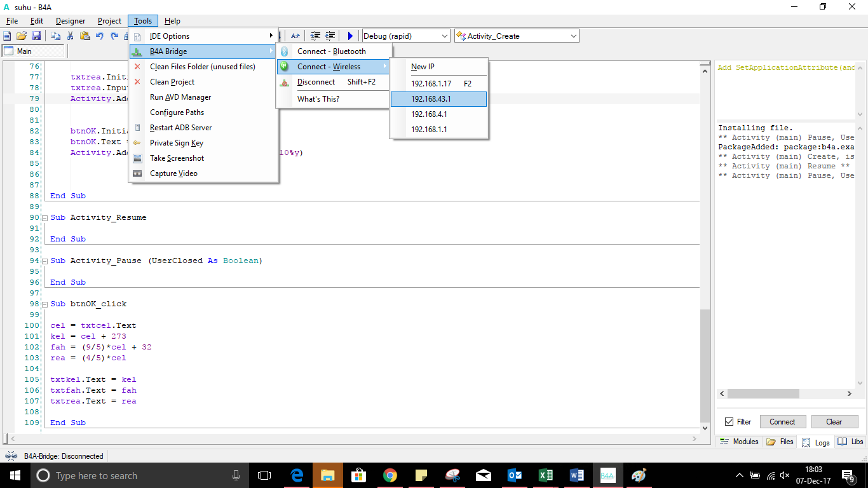Switch to the Libs tab
Viewport: 868px width, 488px height.
850,442
